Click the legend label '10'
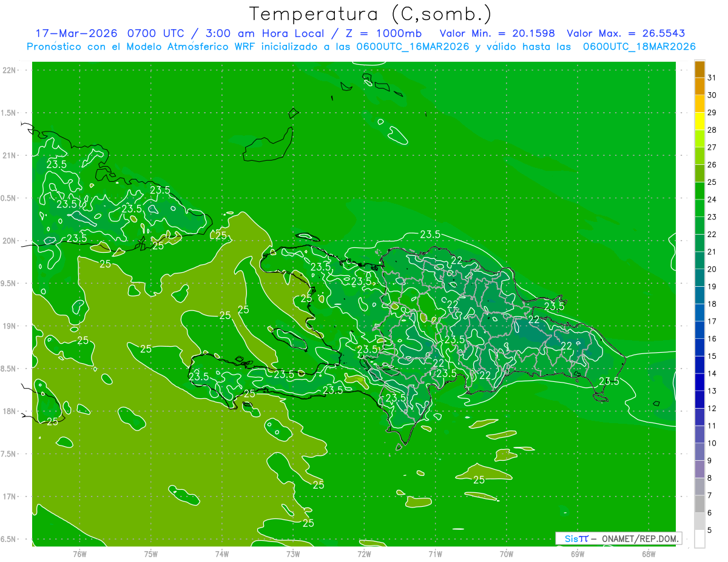 (712, 443)
